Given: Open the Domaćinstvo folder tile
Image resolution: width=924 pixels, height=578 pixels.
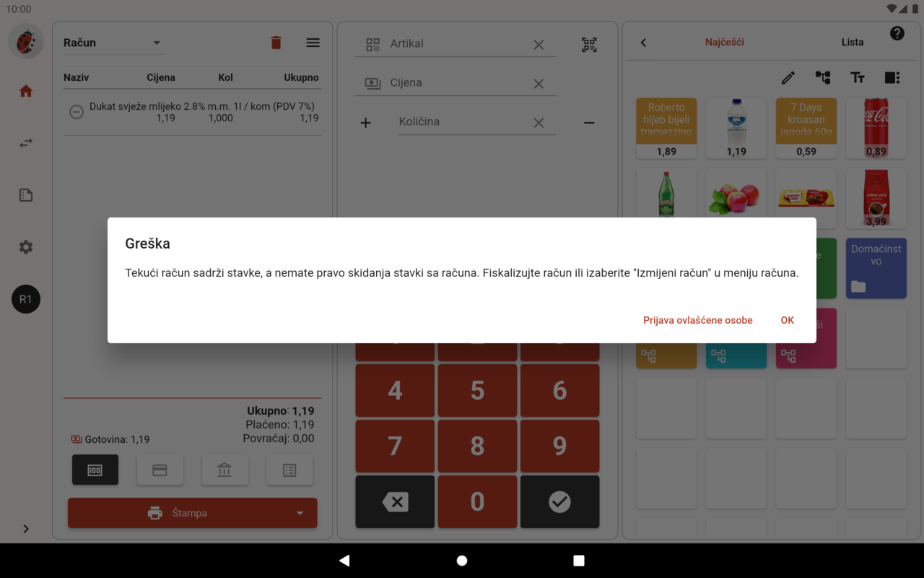Looking at the screenshot, I should (x=876, y=268).
